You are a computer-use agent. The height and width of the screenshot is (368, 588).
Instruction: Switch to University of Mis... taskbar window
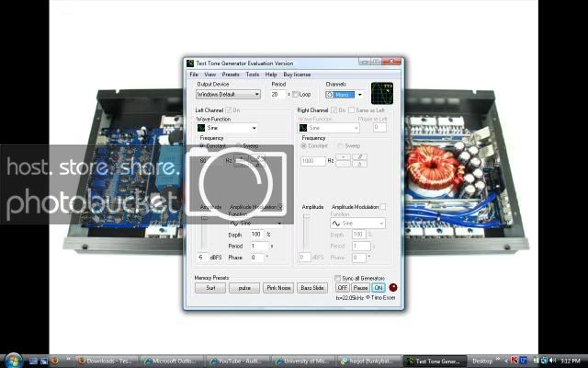pyautogui.click(x=304, y=362)
